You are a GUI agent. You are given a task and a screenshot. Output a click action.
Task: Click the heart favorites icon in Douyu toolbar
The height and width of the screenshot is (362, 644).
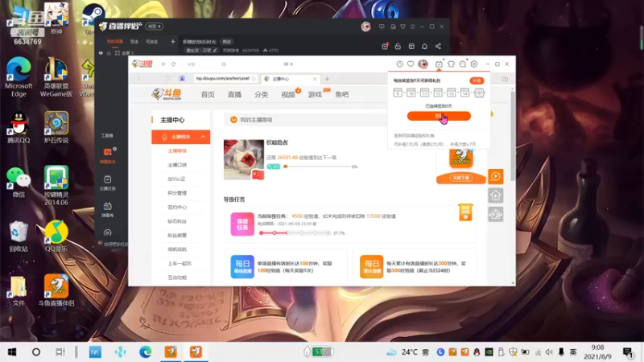[411, 64]
